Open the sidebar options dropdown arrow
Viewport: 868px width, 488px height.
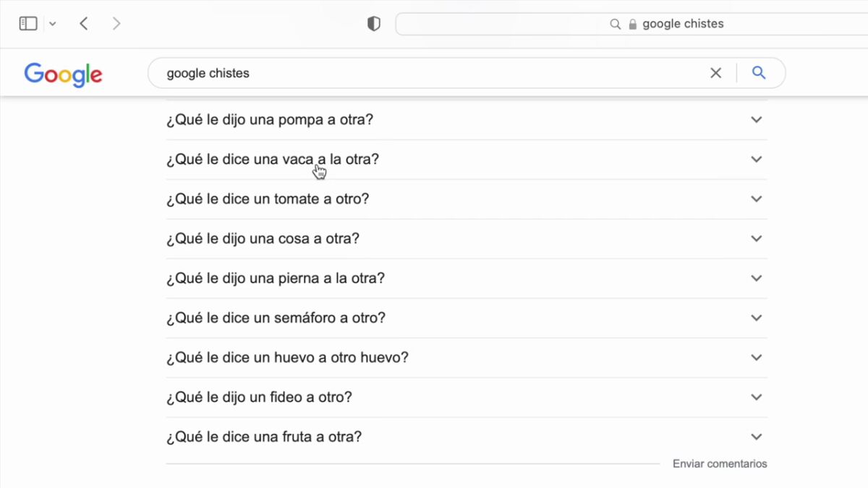(x=52, y=24)
